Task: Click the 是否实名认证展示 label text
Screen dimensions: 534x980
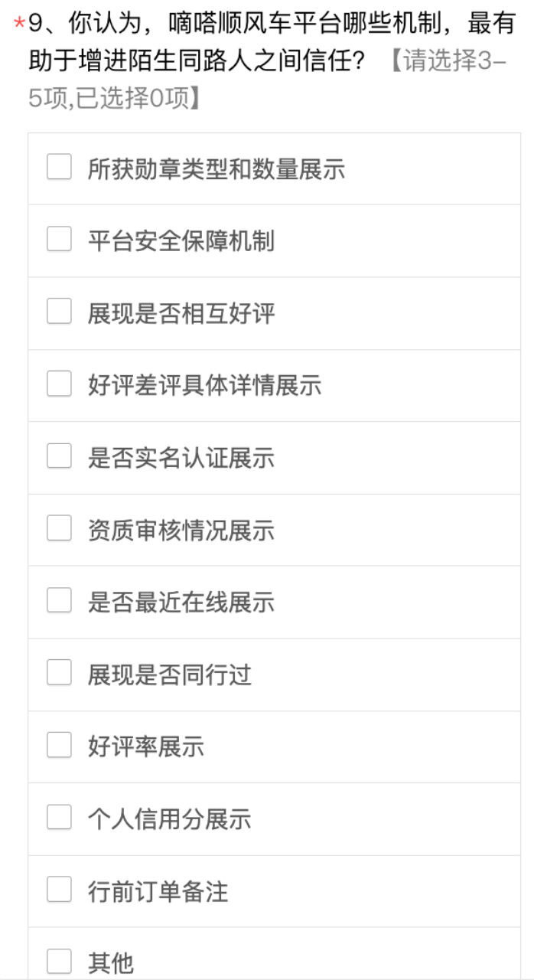Action: 181,457
